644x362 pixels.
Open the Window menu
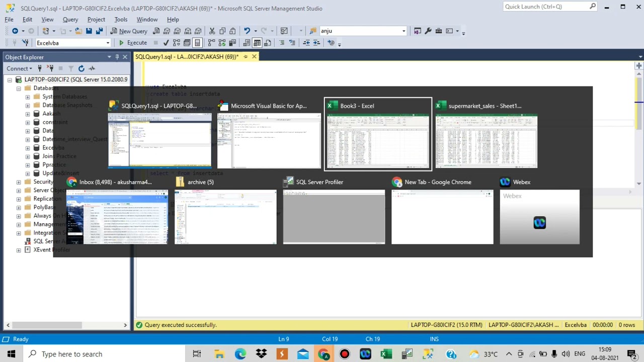pyautogui.click(x=147, y=20)
